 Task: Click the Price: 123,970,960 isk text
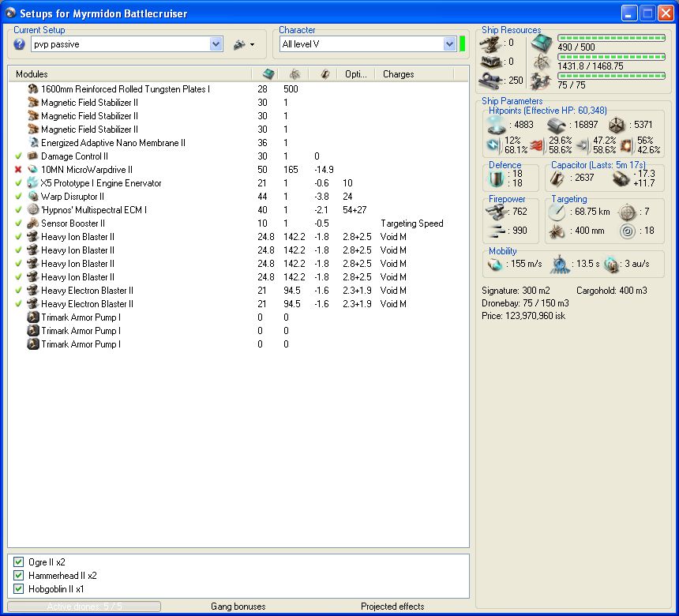click(x=523, y=316)
